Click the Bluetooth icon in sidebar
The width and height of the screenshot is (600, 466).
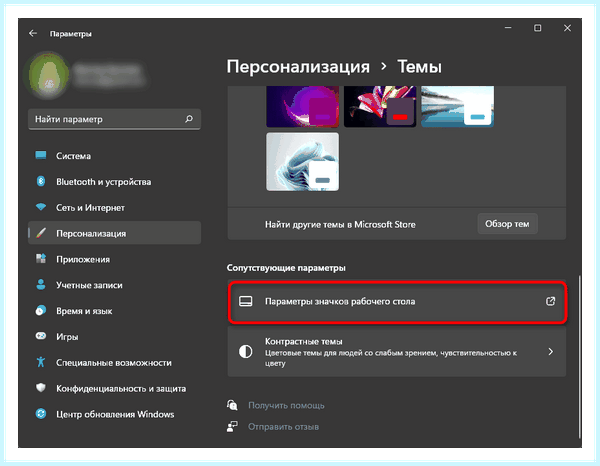(x=41, y=181)
